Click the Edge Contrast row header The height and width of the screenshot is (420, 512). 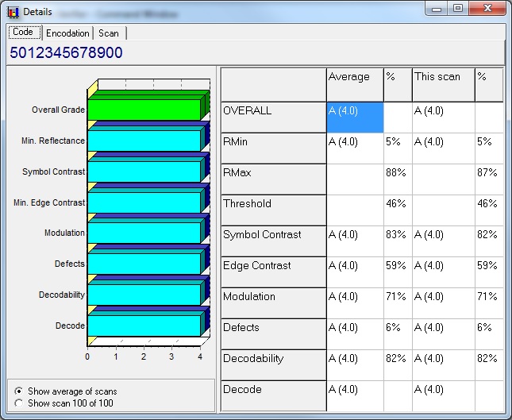click(274, 272)
